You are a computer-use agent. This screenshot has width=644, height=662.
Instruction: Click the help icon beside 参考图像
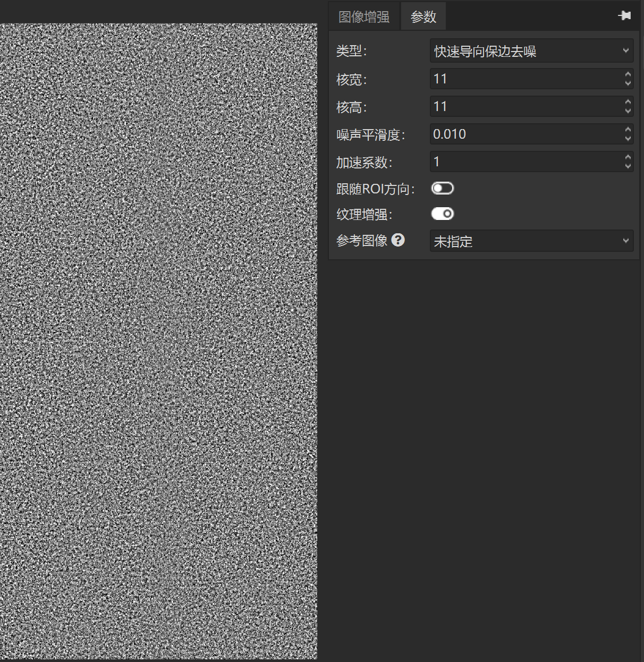coord(398,240)
